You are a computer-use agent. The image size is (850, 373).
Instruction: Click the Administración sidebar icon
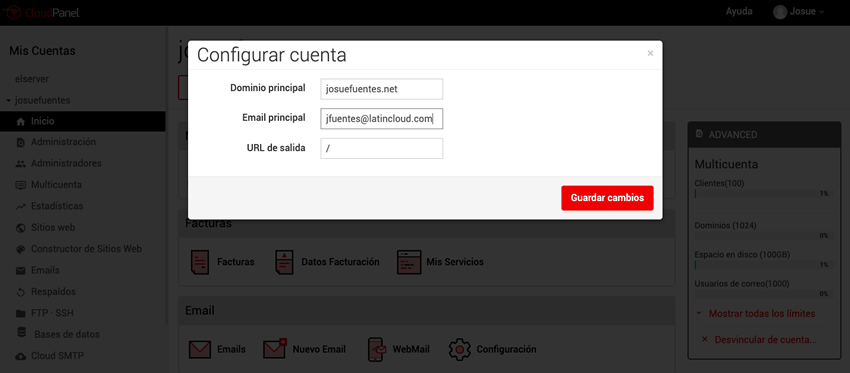(21, 143)
